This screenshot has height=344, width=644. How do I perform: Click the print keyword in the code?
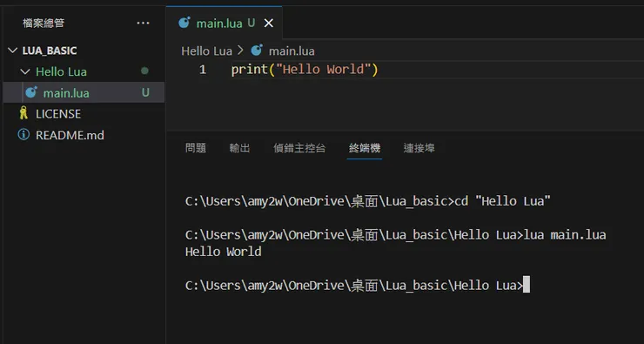point(249,70)
